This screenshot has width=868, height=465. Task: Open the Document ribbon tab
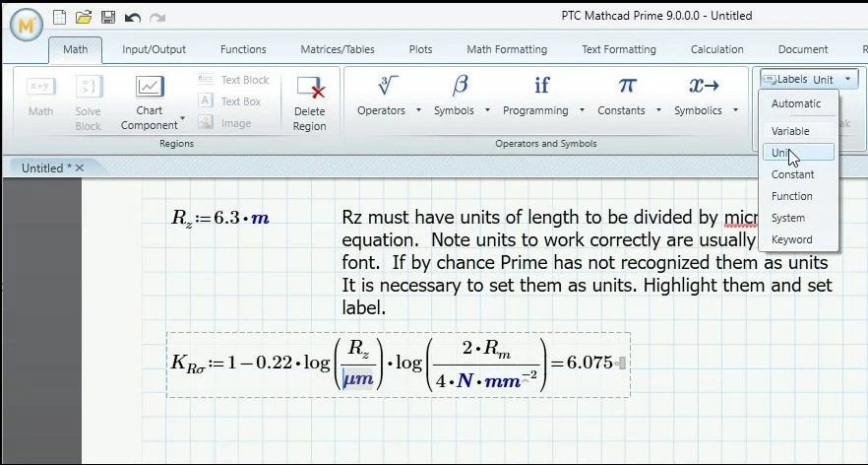point(803,49)
